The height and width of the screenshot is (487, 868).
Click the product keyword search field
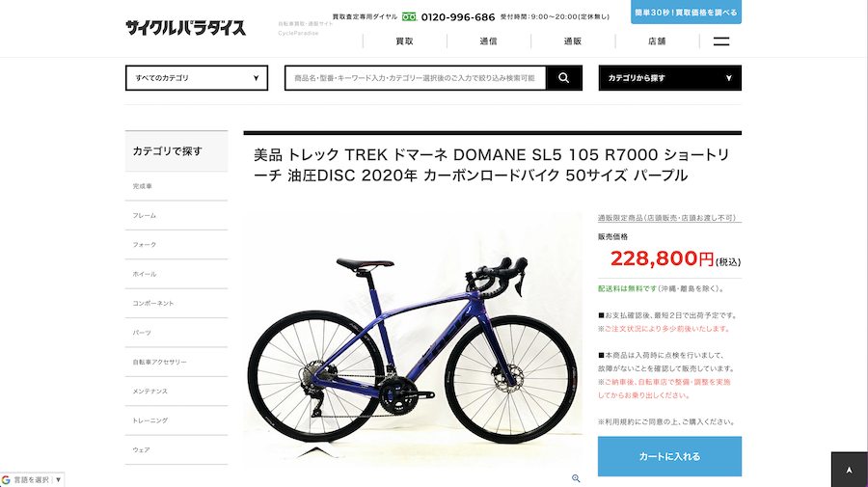[x=415, y=78]
